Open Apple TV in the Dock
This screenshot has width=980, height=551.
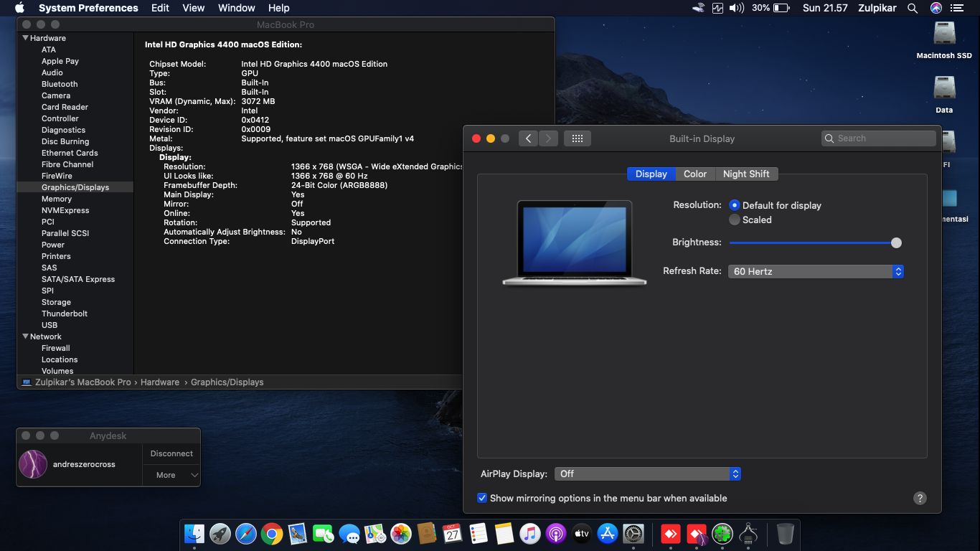pyautogui.click(x=582, y=534)
